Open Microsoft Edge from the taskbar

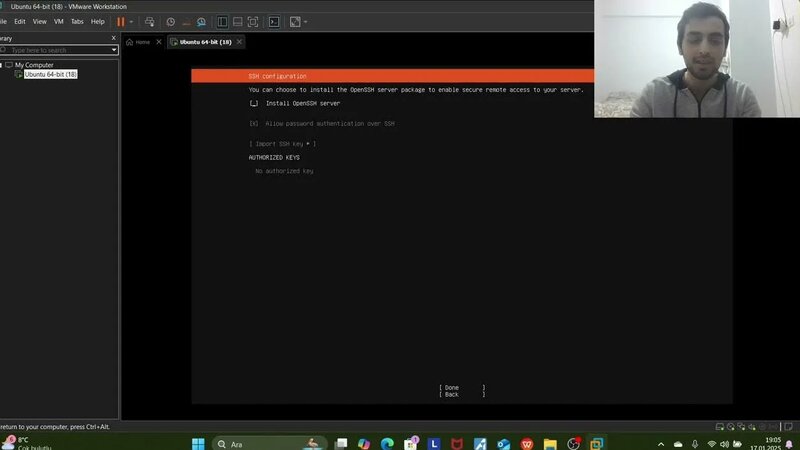click(387, 444)
